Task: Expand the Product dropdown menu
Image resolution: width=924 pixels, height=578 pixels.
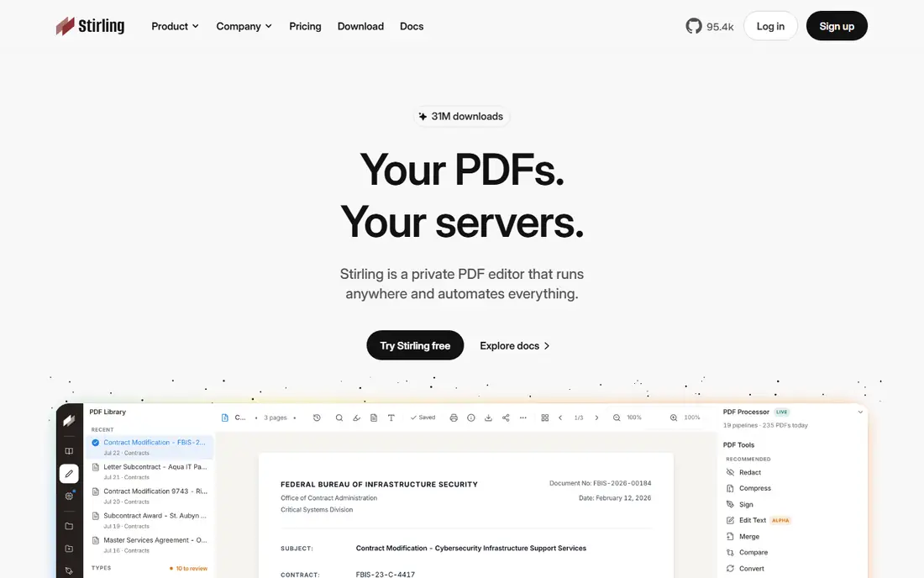Action: 175,27
